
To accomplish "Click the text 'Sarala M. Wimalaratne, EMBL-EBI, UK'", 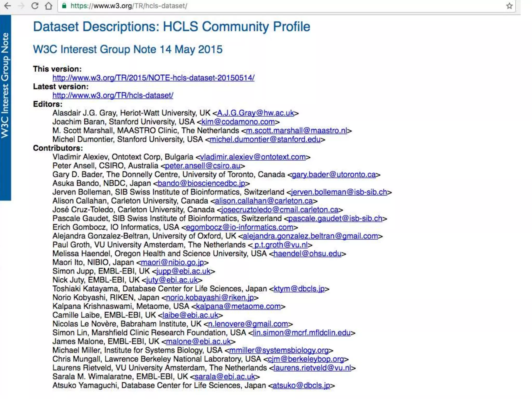I will tap(120, 377).
